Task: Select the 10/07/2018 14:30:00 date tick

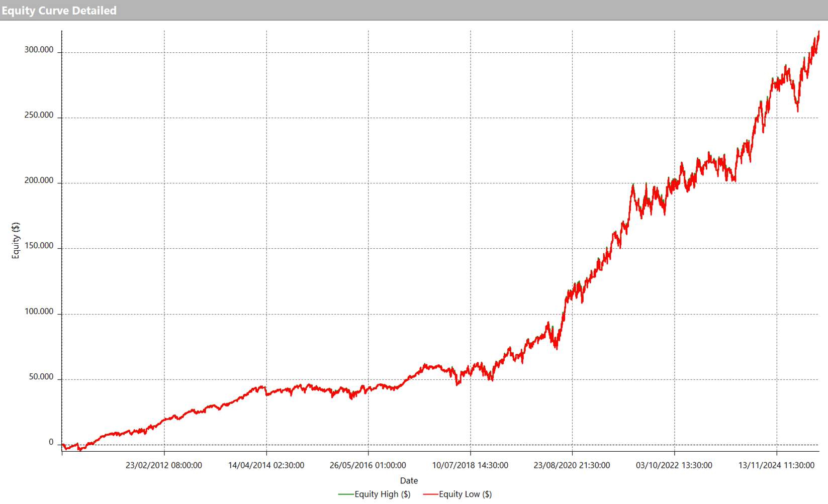Action: tap(470, 465)
